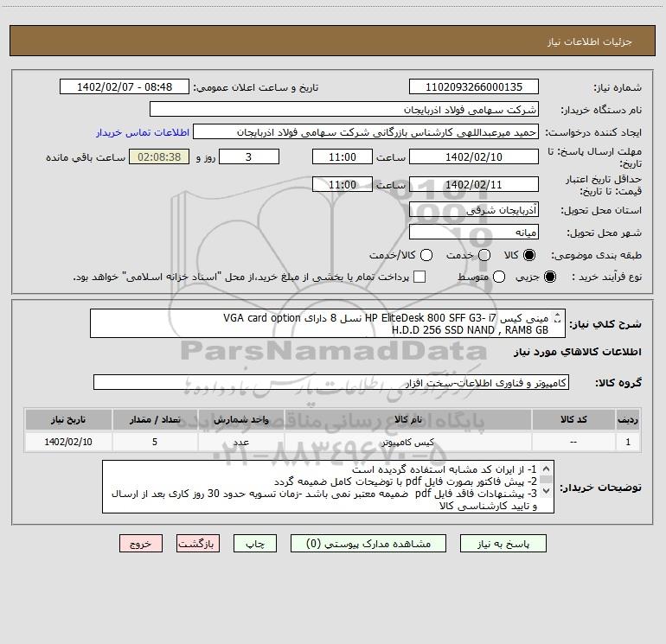
Task: Click the price validity time 11:00 field
Action: [343, 184]
